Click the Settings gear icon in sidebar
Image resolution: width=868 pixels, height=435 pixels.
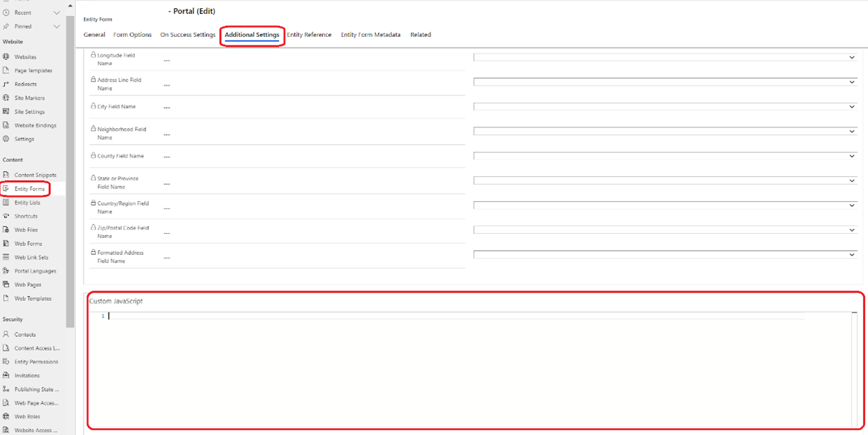tap(6, 139)
